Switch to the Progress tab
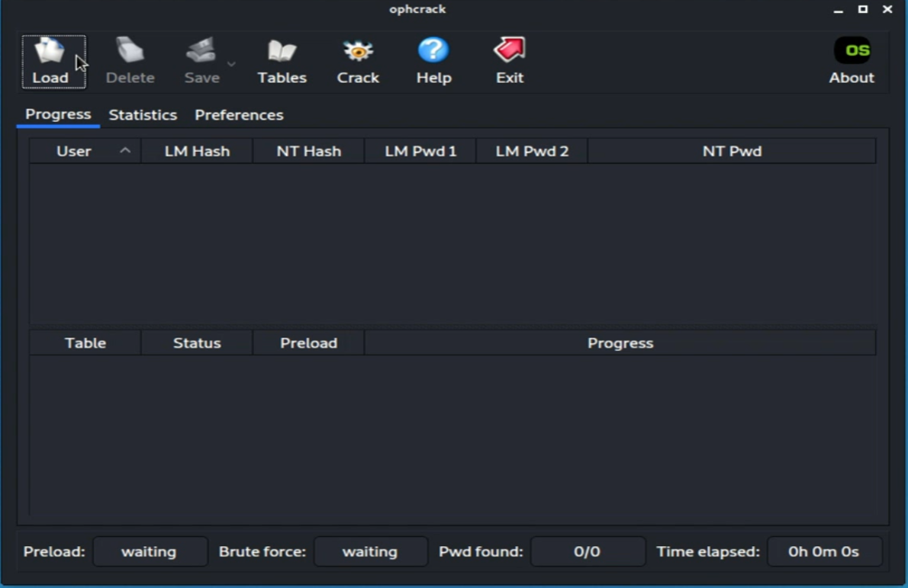 (x=58, y=114)
